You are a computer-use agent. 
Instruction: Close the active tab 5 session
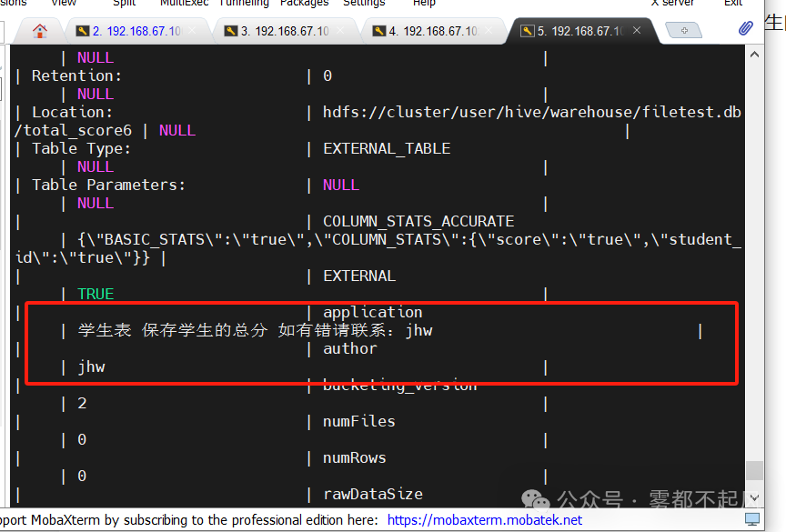637,28
